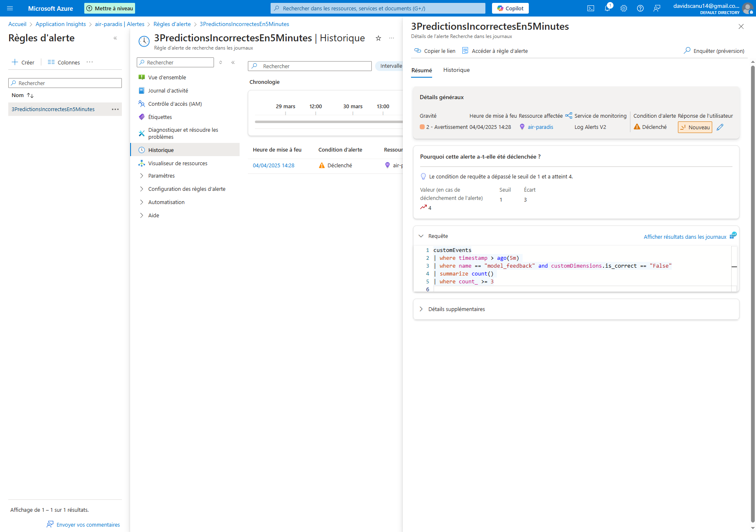Open more options next to Colonnes
Viewport: 756px width, 532px height.
coord(90,62)
